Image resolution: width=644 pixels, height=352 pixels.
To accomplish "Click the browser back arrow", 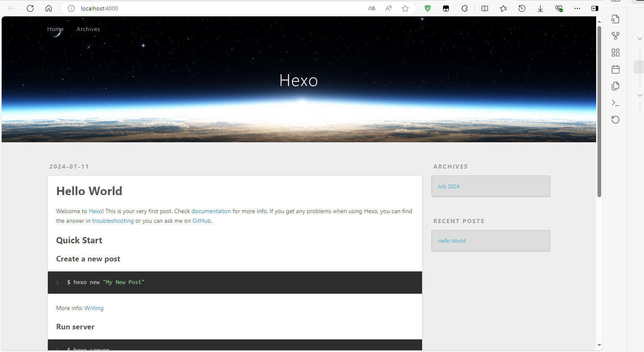I will pos(12,8).
